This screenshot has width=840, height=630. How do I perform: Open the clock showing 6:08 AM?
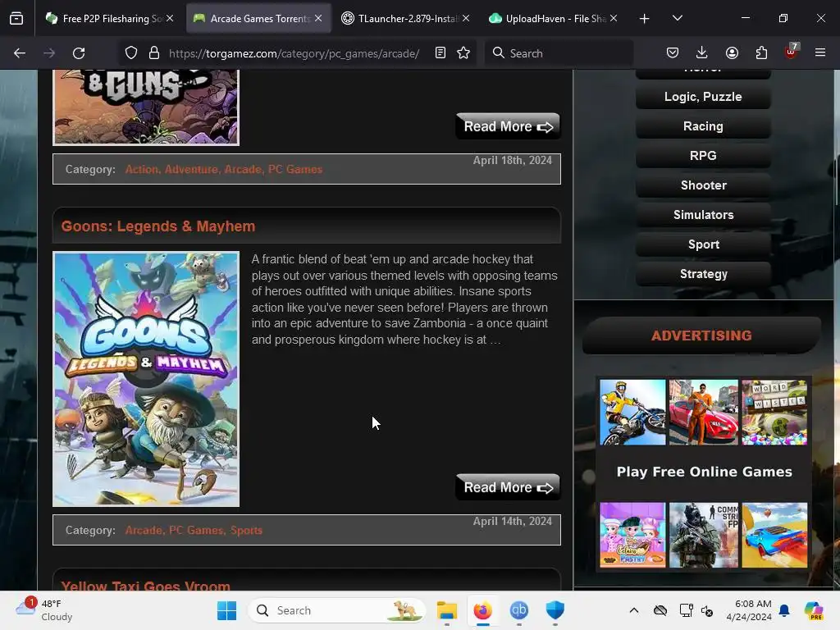tap(749, 610)
